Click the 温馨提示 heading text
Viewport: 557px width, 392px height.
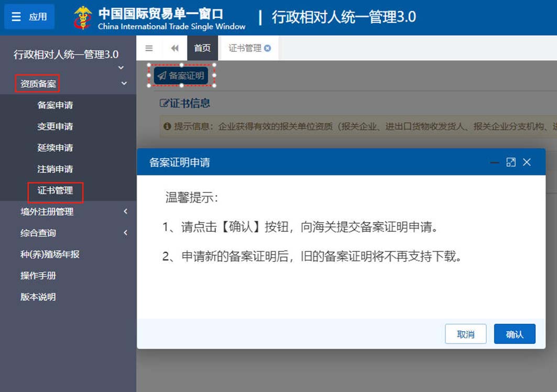click(191, 197)
